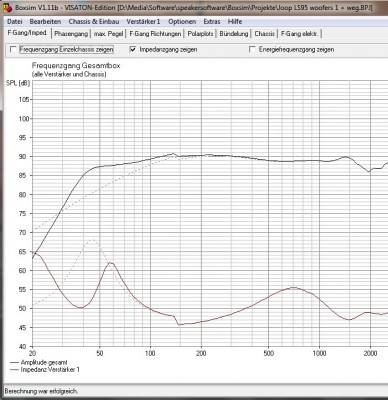Enable Energiefrequenzgang zeigen checkbox
The height and width of the screenshot is (400, 388).
point(252,50)
